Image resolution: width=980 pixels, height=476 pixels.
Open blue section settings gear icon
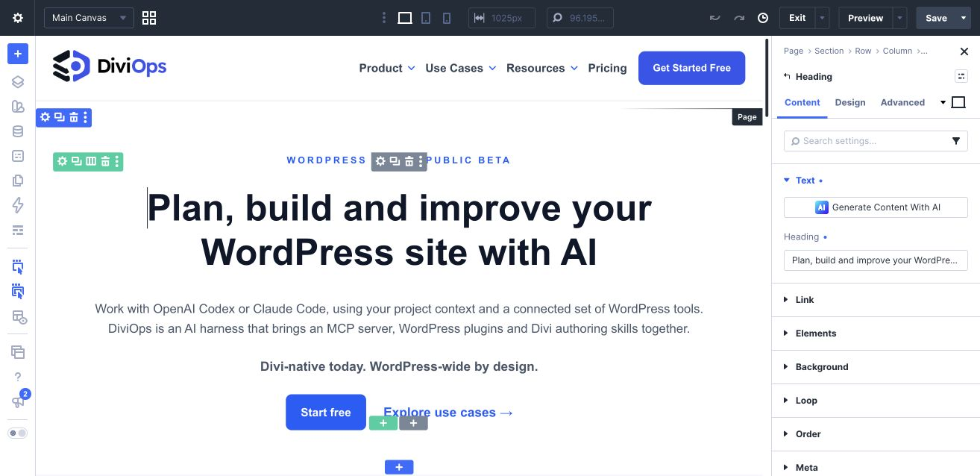coord(45,117)
